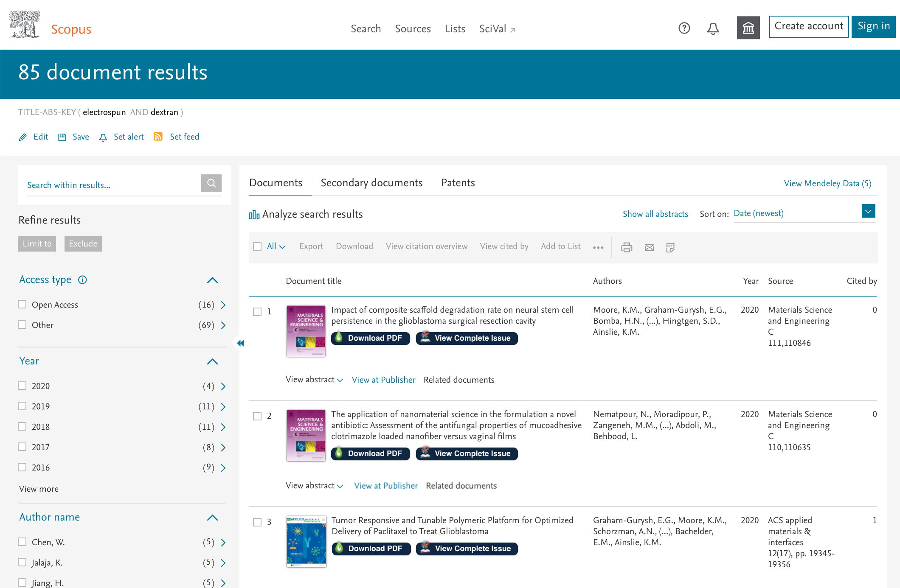Viewport: 900px width, 588px height.
Task: Open the institution building icon
Action: point(748,28)
